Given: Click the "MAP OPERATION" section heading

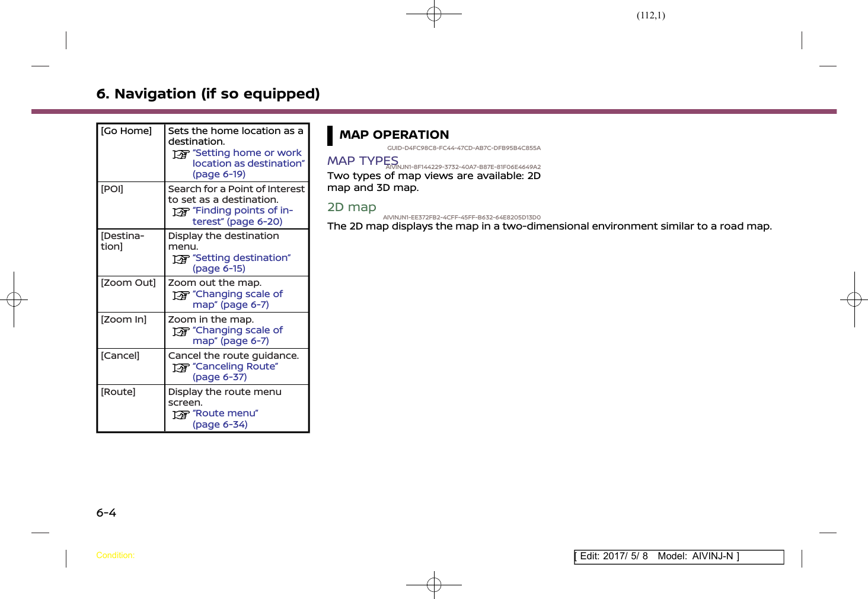Looking at the screenshot, I should (x=394, y=135).
